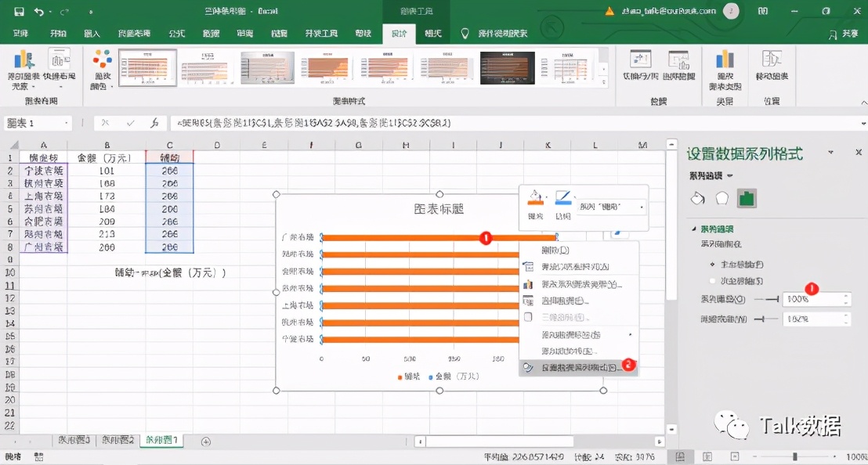Choose Delete in the context menu

click(578, 250)
